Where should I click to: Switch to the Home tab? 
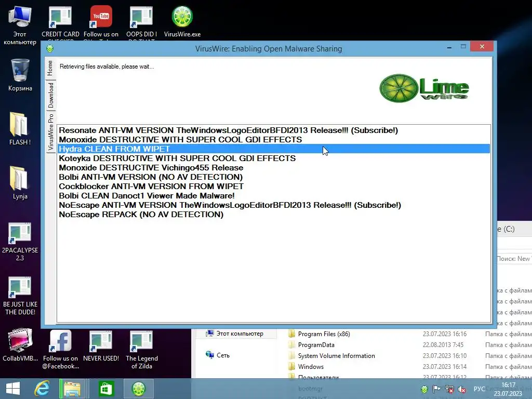[x=50, y=68]
